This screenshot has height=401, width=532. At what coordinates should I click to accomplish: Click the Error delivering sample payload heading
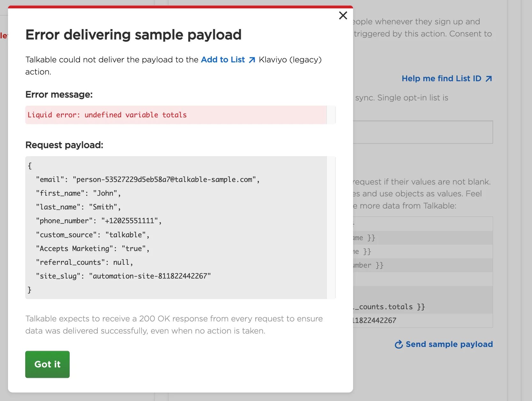coord(133,35)
